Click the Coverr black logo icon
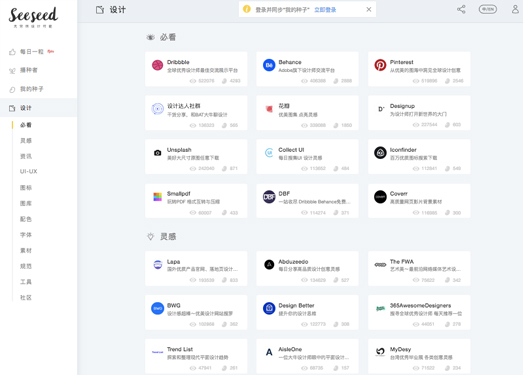Image resolution: width=523 pixels, height=375 pixels. pos(380,197)
